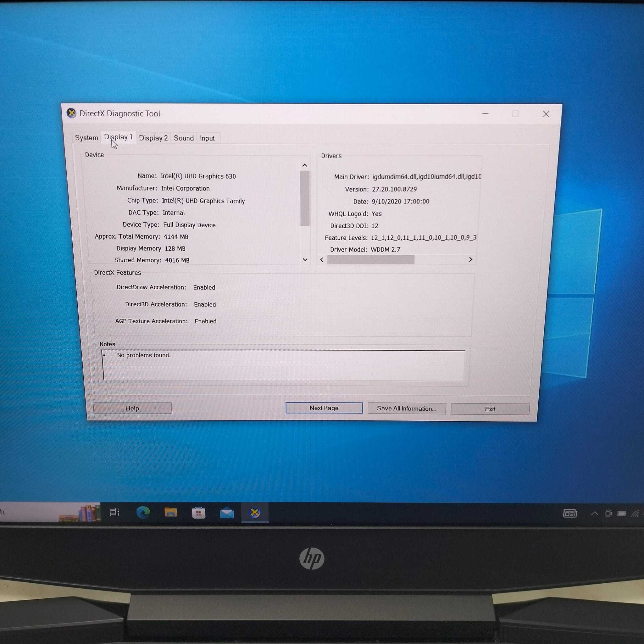
Task: Click the 'Full Display Device' value
Action: [189, 225]
